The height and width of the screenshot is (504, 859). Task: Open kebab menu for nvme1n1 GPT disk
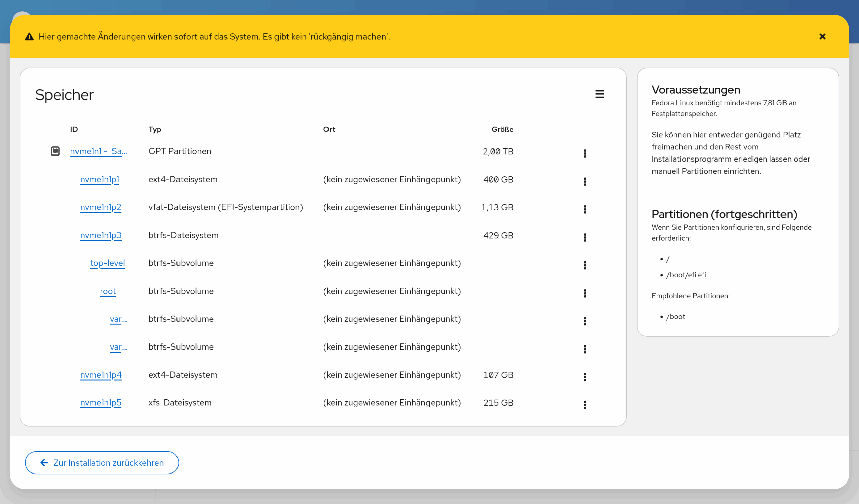(x=585, y=153)
